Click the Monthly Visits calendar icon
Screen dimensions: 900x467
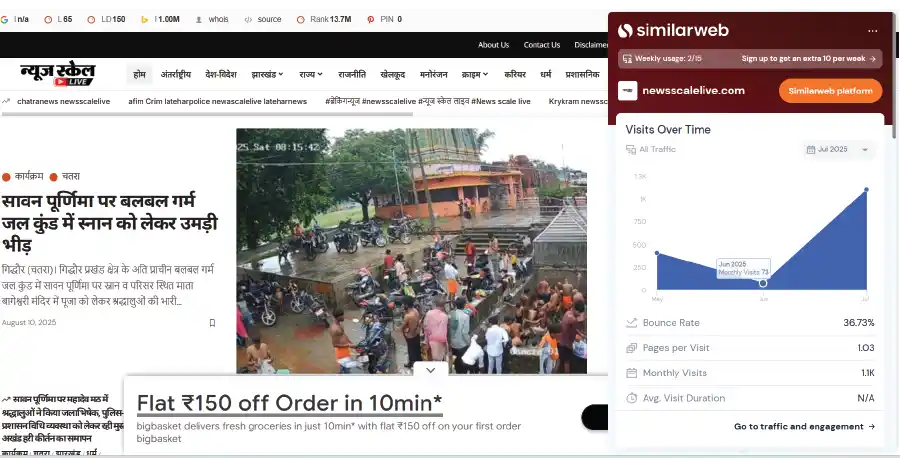point(631,373)
